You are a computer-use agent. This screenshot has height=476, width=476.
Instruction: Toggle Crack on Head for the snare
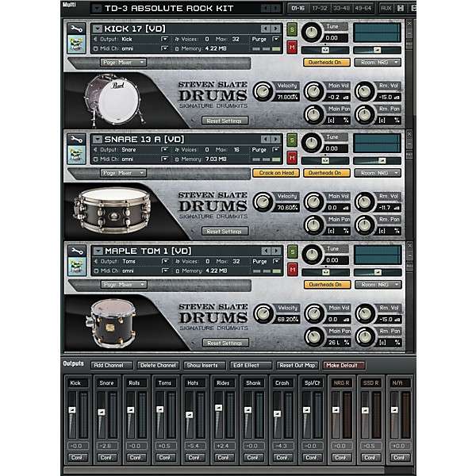tap(276, 173)
